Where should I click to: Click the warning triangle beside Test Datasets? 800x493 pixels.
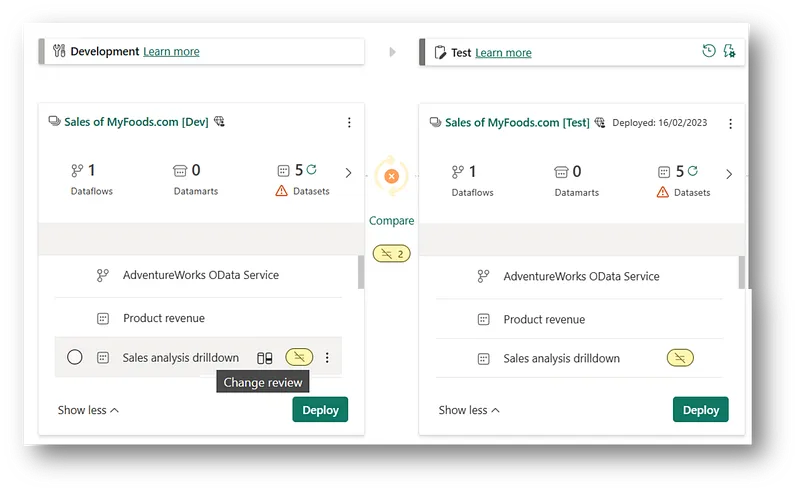tap(662, 192)
